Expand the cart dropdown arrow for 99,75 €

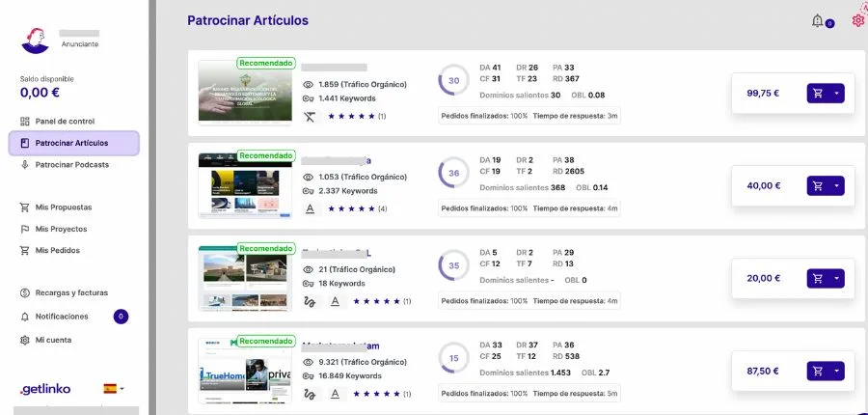click(x=836, y=94)
